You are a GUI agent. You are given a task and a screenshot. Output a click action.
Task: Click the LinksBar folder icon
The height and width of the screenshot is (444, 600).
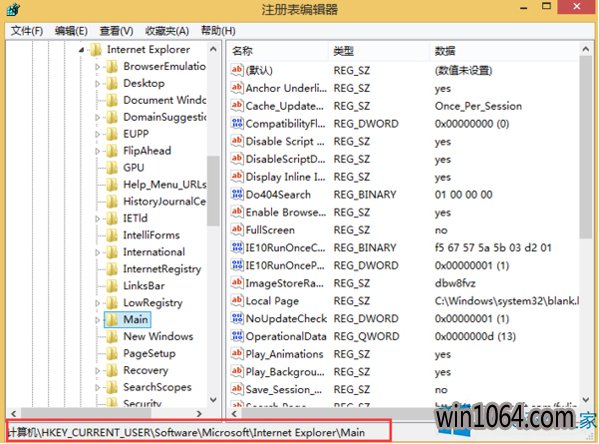(x=112, y=286)
